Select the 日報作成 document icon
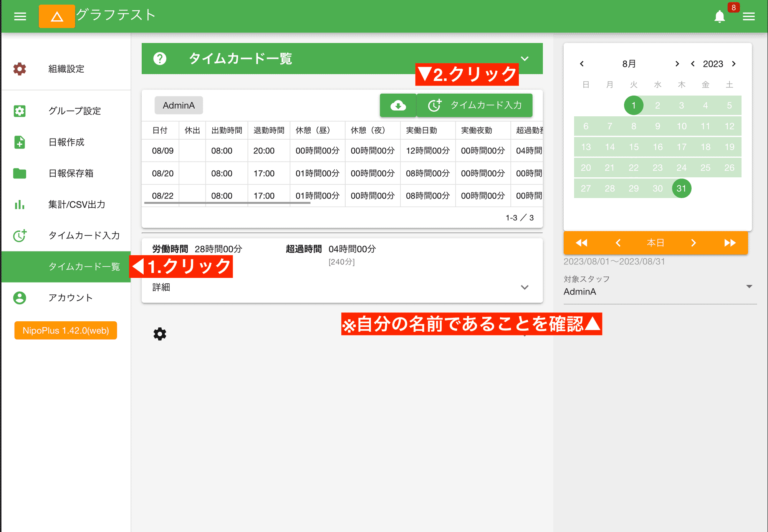The height and width of the screenshot is (532, 768). pos(19,142)
